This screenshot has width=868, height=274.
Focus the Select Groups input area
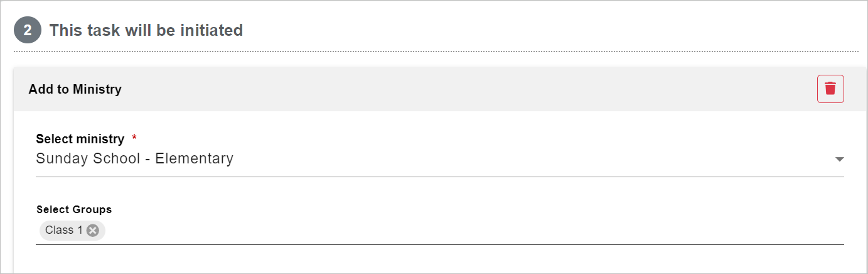439,230
